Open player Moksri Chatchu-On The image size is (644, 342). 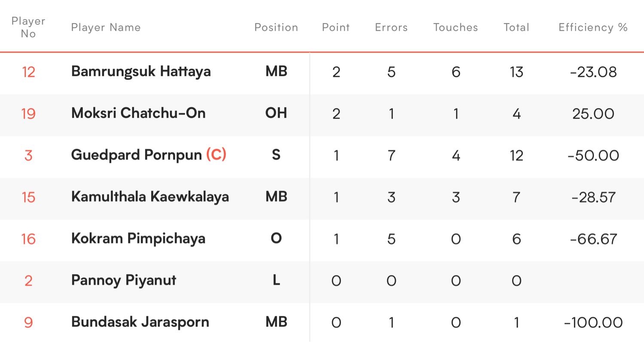pyautogui.click(x=138, y=113)
